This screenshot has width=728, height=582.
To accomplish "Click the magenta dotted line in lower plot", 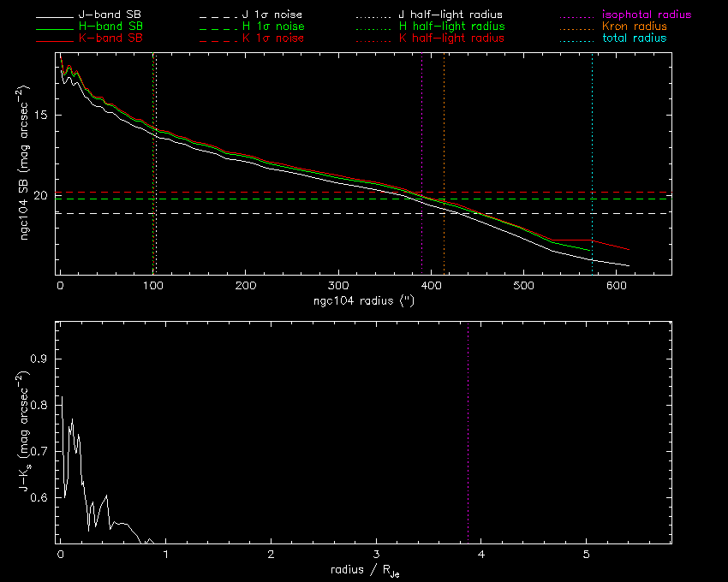I will (x=468, y=428).
